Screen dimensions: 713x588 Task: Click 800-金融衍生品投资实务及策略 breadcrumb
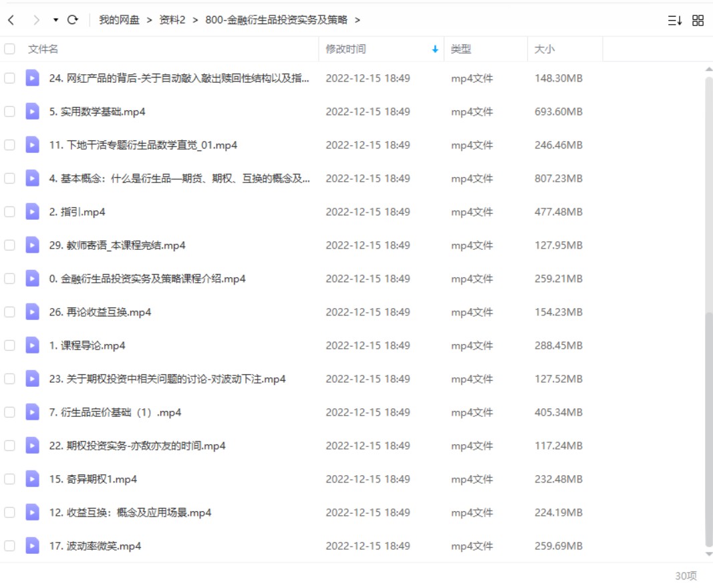click(276, 20)
